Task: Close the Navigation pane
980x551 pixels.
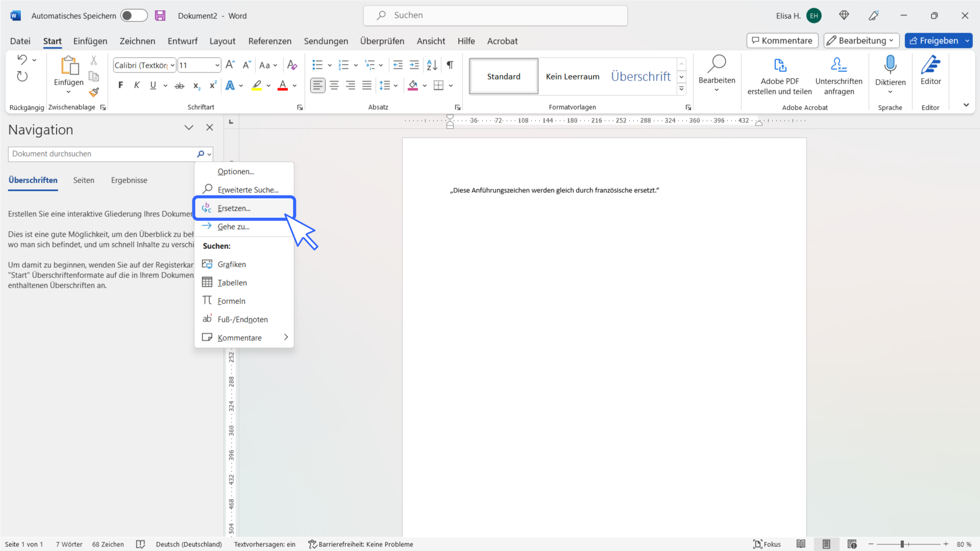Action: click(x=209, y=128)
